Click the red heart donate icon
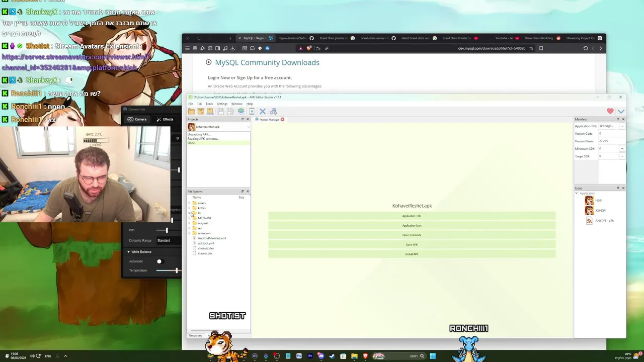The image size is (644, 362). click(x=610, y=111)
